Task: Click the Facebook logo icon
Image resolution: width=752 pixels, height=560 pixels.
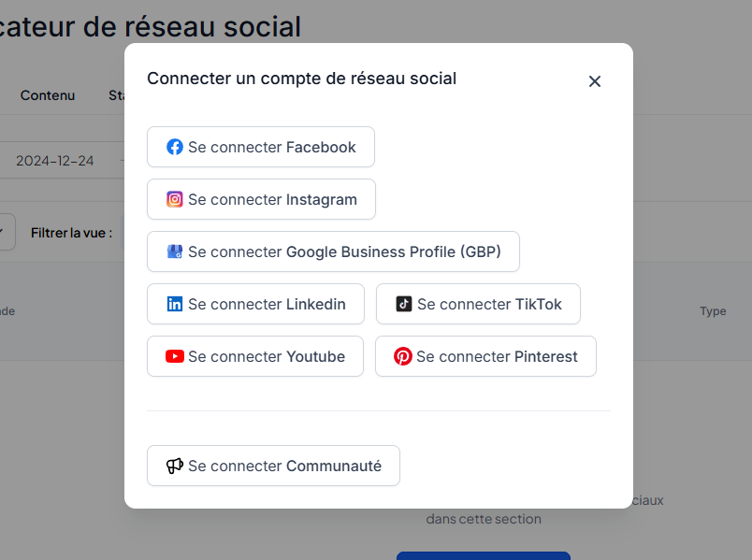Action: tap(175, 147)
